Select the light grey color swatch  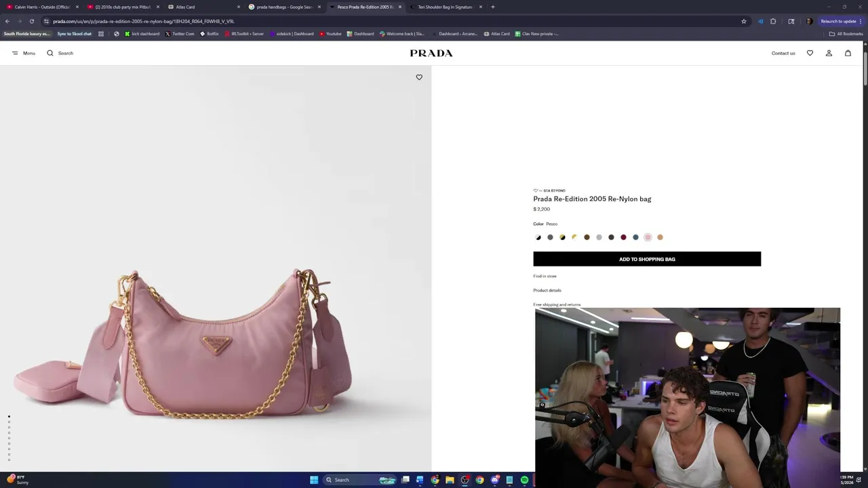click(x=599, y=237)
